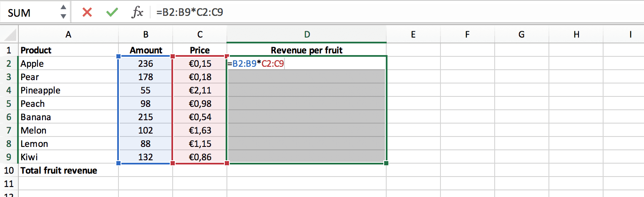Screen dimensions: 644x197
Task: Cancel the formula entry with red X
Action: click(x=87, y=13)
